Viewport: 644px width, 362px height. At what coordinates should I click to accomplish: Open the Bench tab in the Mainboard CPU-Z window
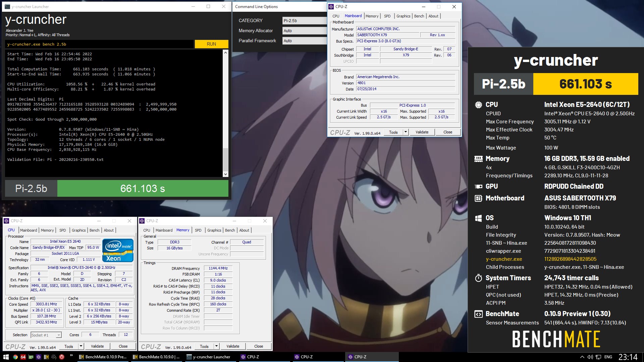(419, 16)
